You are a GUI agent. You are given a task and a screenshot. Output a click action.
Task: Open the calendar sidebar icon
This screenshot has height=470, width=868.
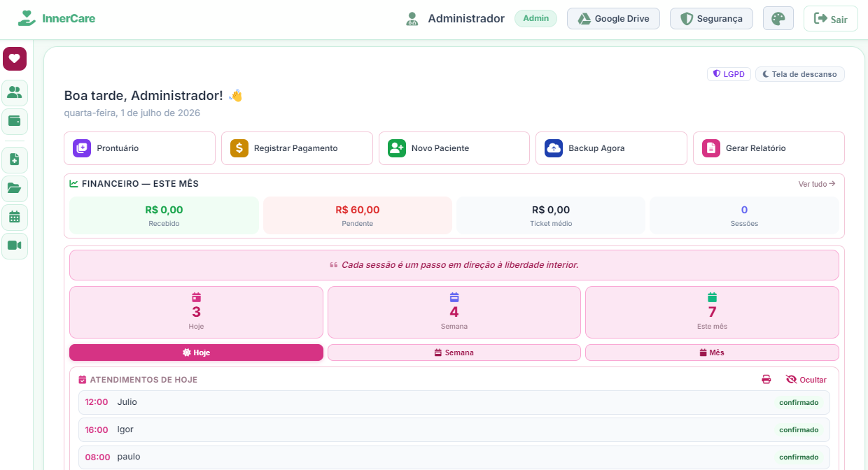(x=15, y=217)
